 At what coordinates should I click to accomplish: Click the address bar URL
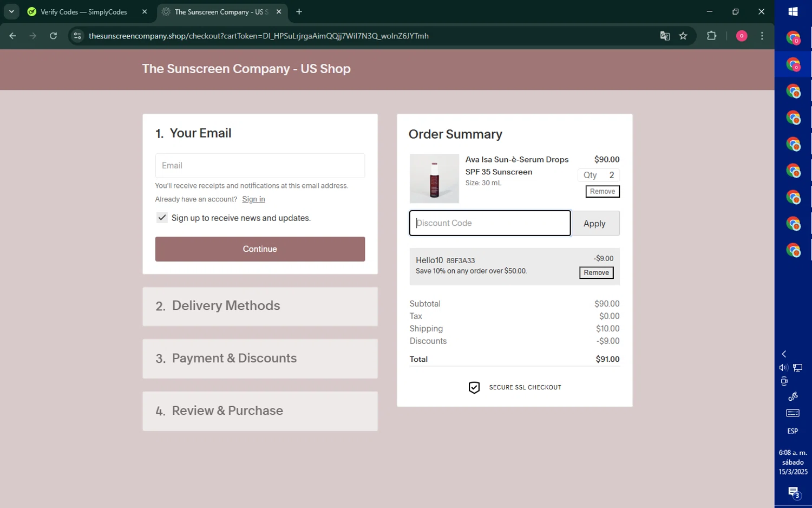(x=259, y=36)
